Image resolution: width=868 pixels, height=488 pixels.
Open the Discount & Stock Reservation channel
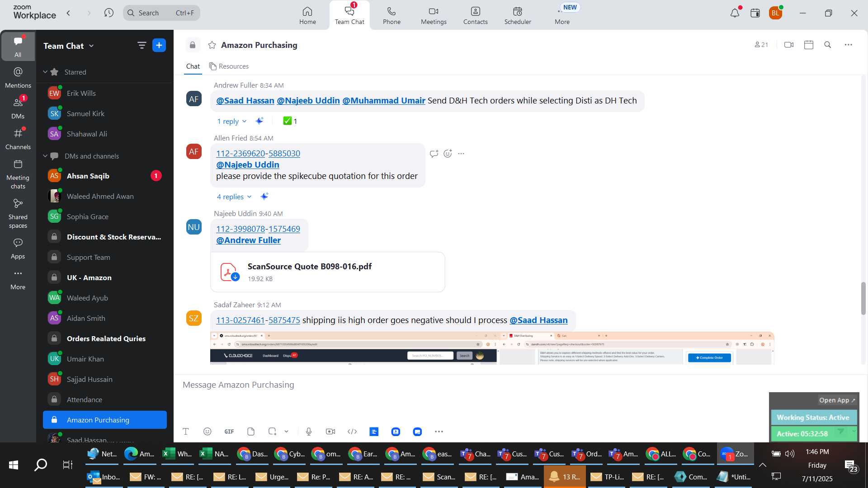click(104, 237)
